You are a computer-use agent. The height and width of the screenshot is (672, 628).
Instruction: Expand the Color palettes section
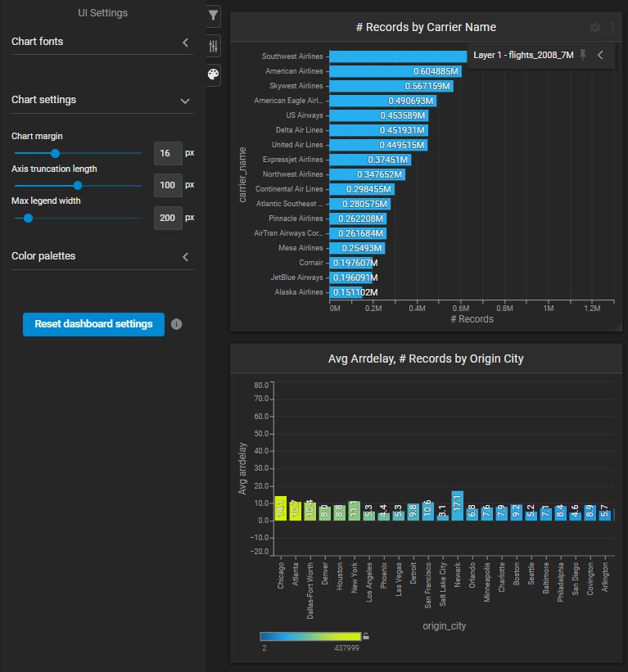click(185, 257)
